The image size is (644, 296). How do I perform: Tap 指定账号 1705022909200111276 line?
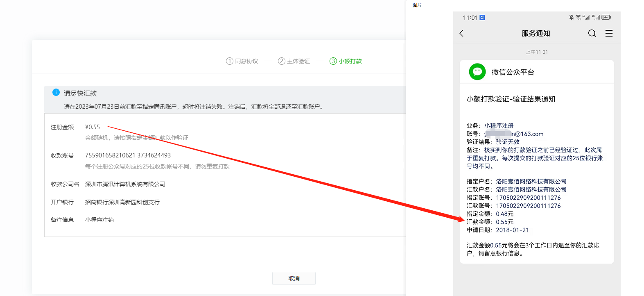point(514,198)
